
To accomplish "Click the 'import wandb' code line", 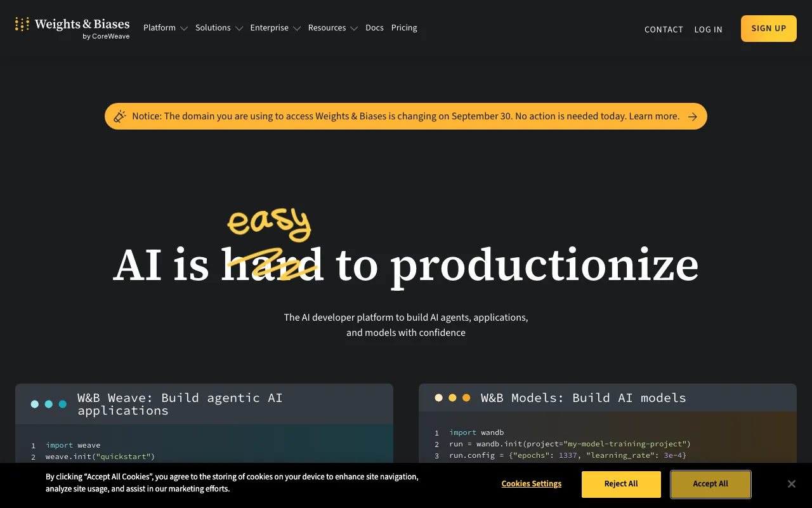I will pyautogui.click(x=476, y=432).
